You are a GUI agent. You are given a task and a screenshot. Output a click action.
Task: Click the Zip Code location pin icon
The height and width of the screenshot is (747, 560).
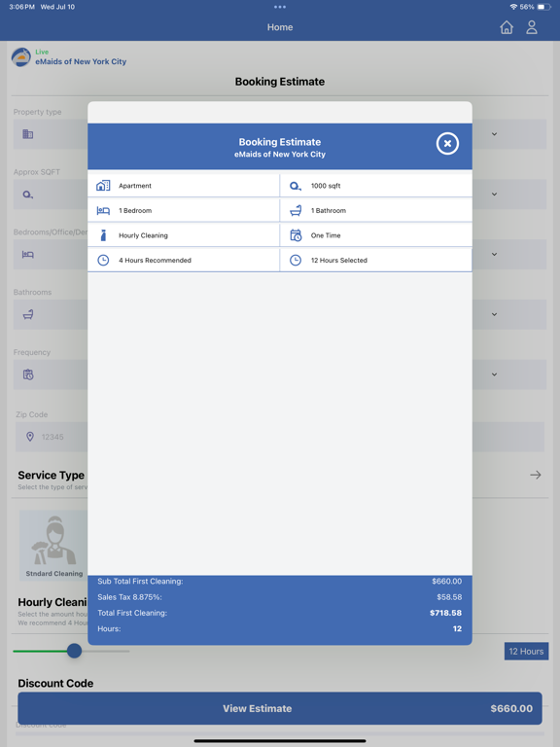coord(30,437)
